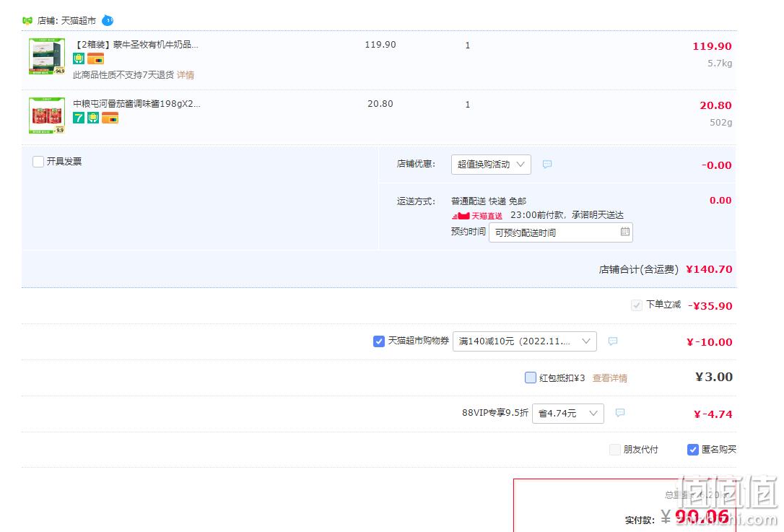The image size is (784, 532).
Task: Click the 店铺合计(含运费) label
Action: coord(638,269)
